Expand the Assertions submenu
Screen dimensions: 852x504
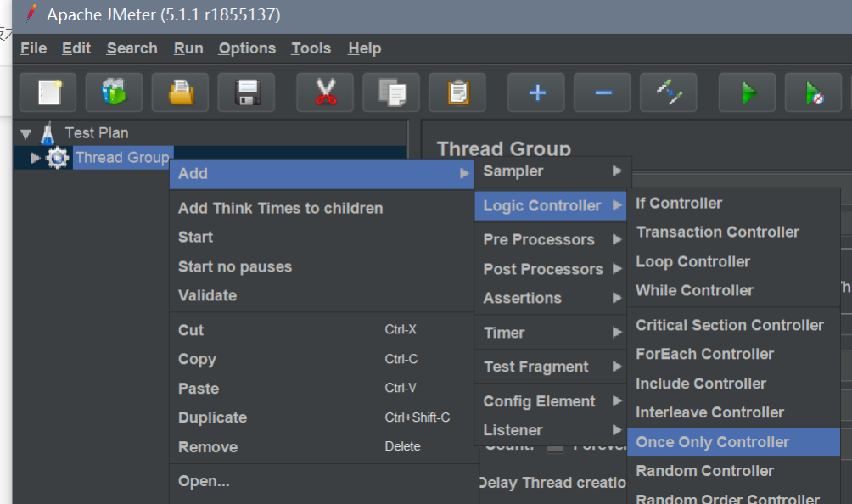click(551, 298)
